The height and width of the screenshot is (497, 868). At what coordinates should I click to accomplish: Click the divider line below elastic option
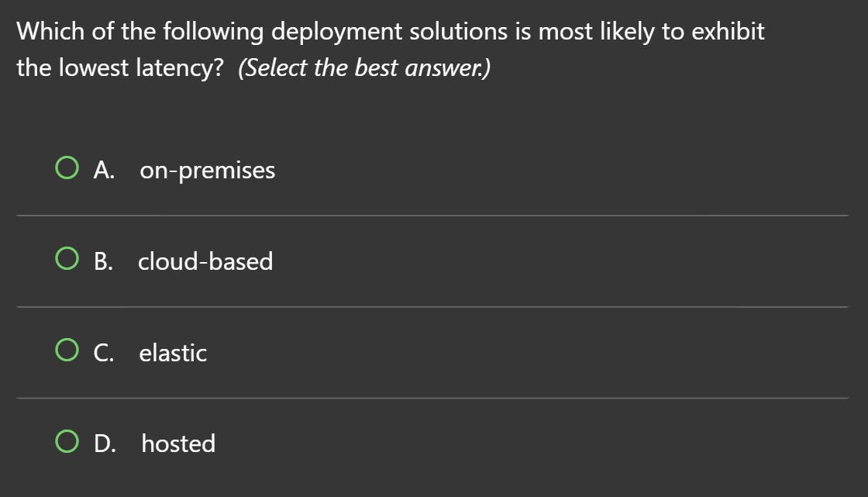click(432, 399)
